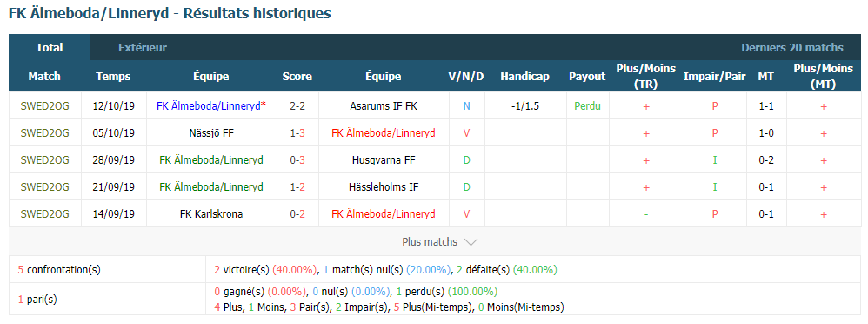
Task: Open the blue FK Älmeboda/Linneryd link dated 12/10/19
Action: [x=208, y=106]
